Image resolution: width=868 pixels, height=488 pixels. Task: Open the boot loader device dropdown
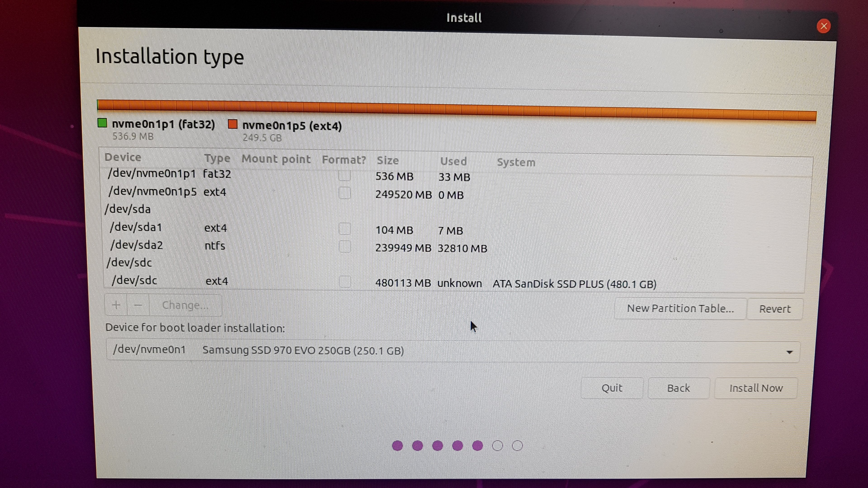pos(452,351)
